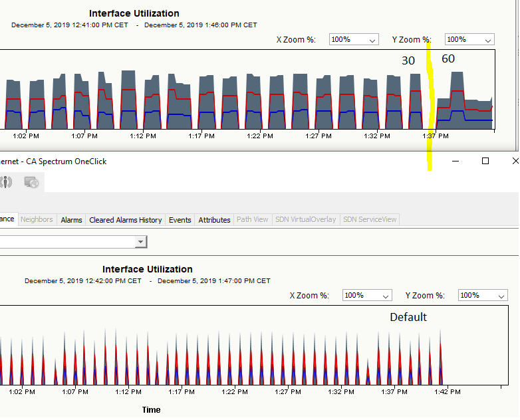Open Y Zoom % dropdown in lower chart
Viewport: 520px width, 420px height.
483,295
